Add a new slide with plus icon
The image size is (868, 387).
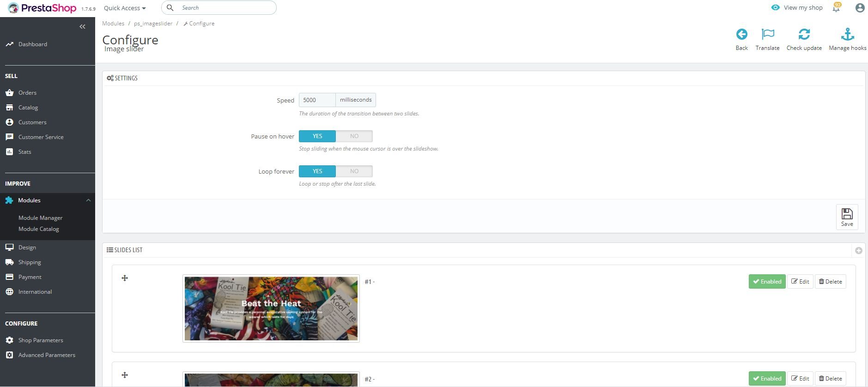click(x=859, y=251)
